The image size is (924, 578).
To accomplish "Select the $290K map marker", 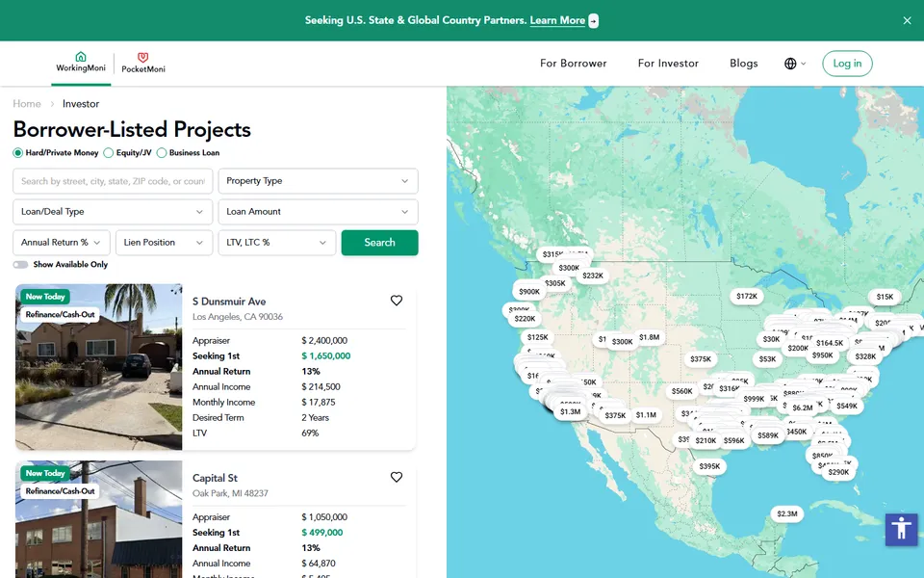I will tap(838, 472).
